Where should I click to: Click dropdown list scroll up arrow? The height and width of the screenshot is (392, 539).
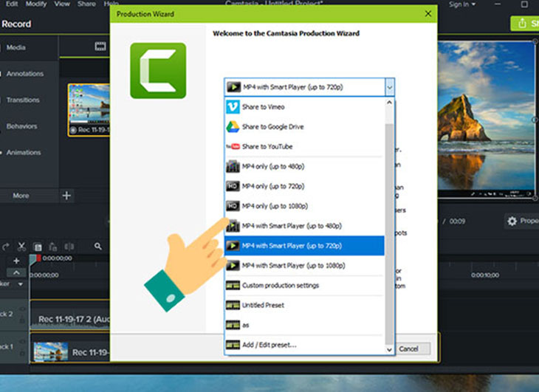pos(389,103)
